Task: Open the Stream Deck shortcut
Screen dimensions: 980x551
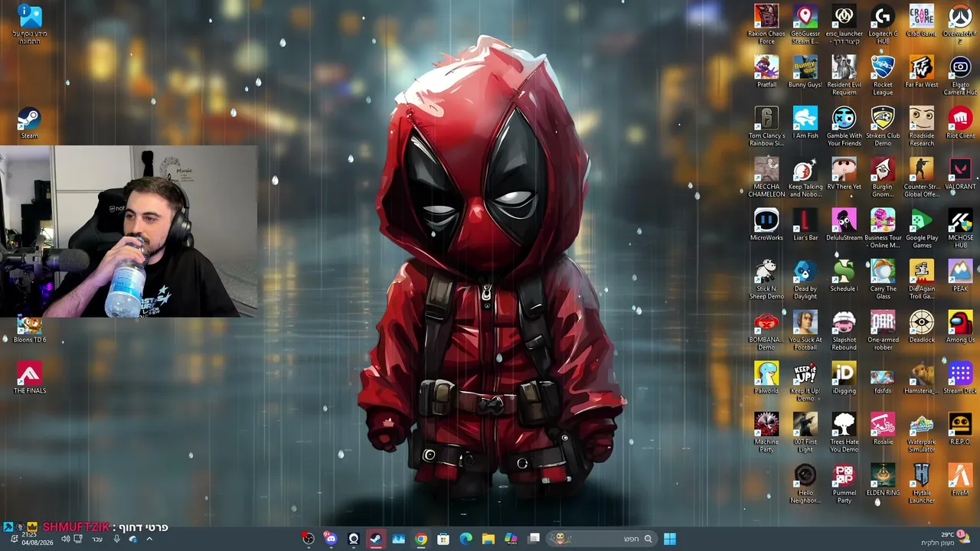Action: point(960,378)
